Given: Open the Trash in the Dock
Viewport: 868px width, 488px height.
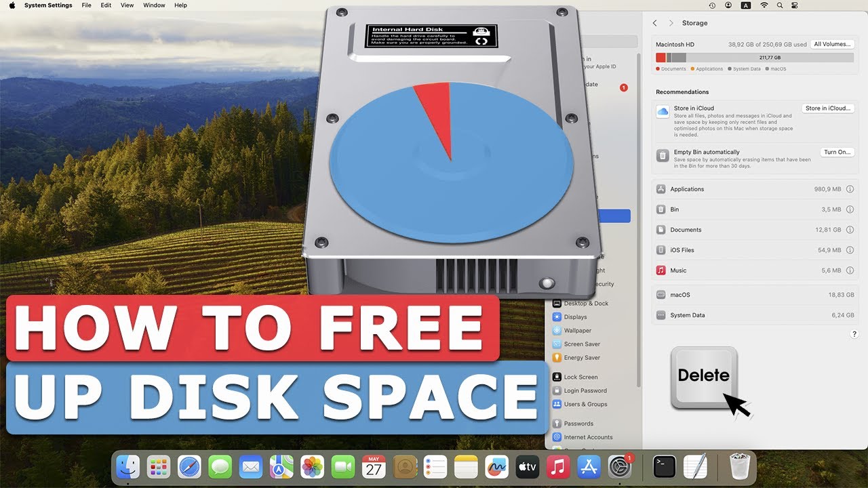Looking at the screenshot, I should tap(739, 467).
